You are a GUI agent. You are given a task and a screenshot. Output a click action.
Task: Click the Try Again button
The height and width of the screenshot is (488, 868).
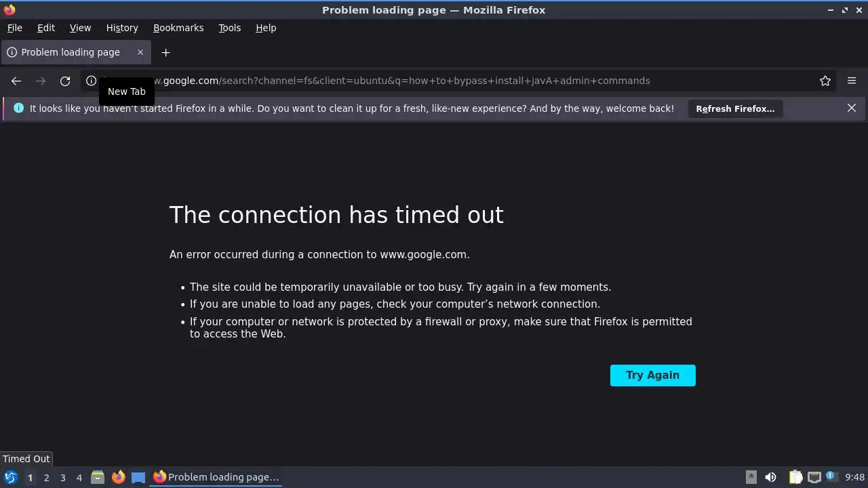652,375
